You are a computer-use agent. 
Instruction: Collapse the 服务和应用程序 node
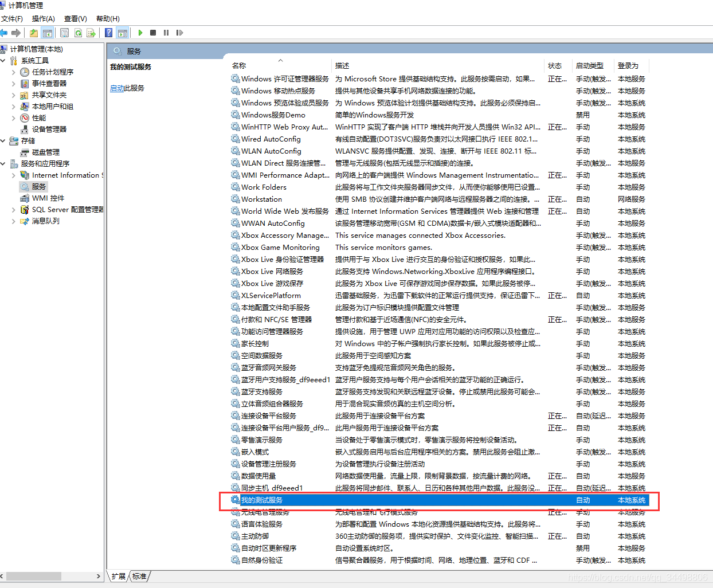click(3, 164)
